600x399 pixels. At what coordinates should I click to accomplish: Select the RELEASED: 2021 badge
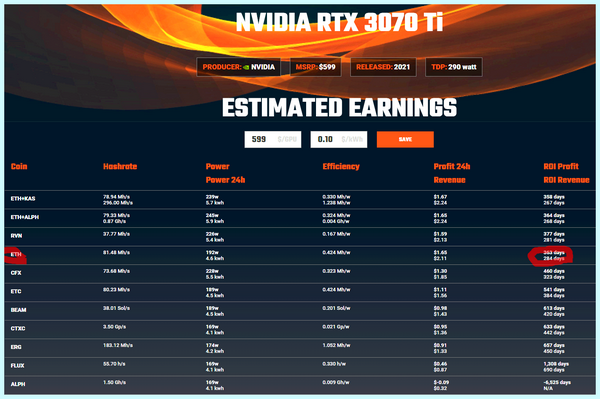tap(383, 67)
